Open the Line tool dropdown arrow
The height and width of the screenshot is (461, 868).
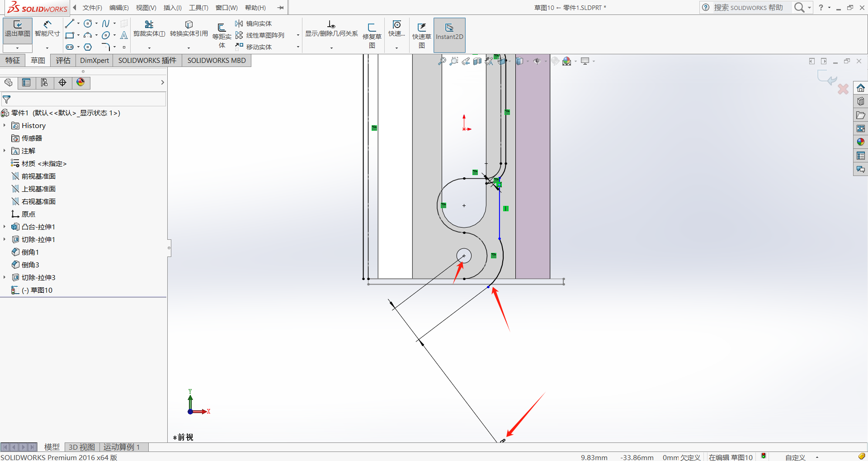78,24
